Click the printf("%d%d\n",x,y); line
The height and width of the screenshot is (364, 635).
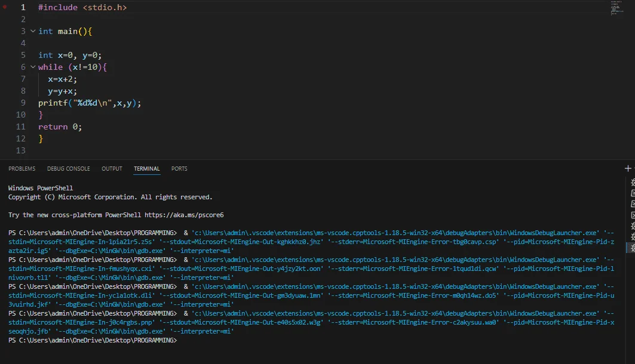pyautogui.click(x=90, y=103)
